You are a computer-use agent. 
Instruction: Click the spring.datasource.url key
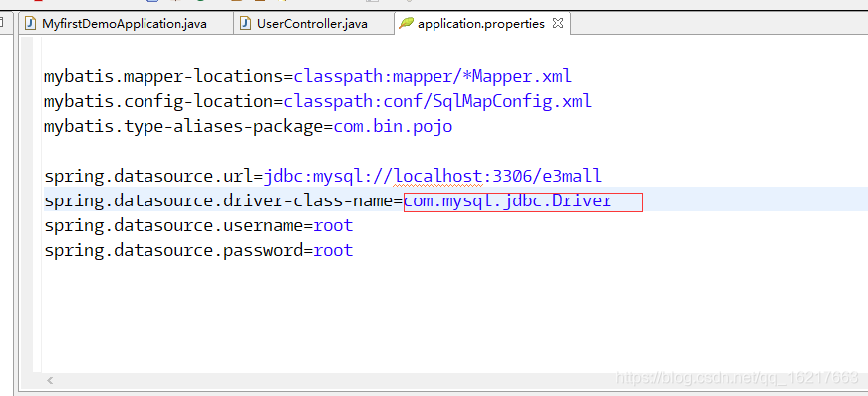(x=148, y=177)
